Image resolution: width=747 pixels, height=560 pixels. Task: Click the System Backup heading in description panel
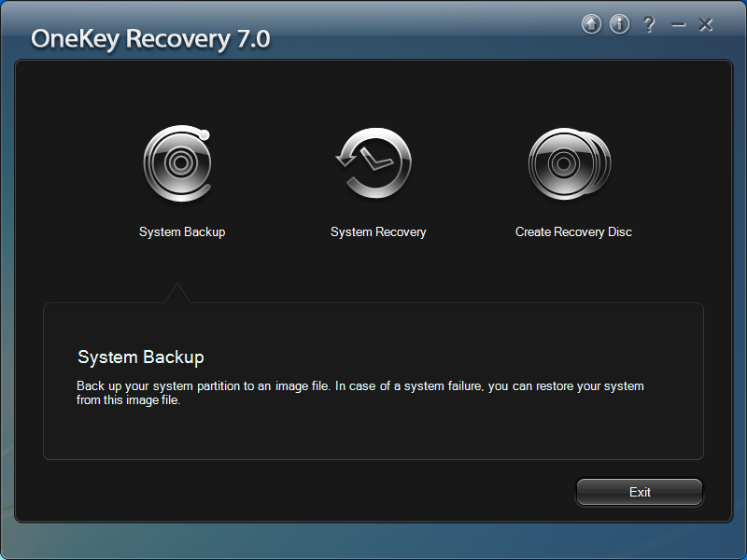pos(141,357)
